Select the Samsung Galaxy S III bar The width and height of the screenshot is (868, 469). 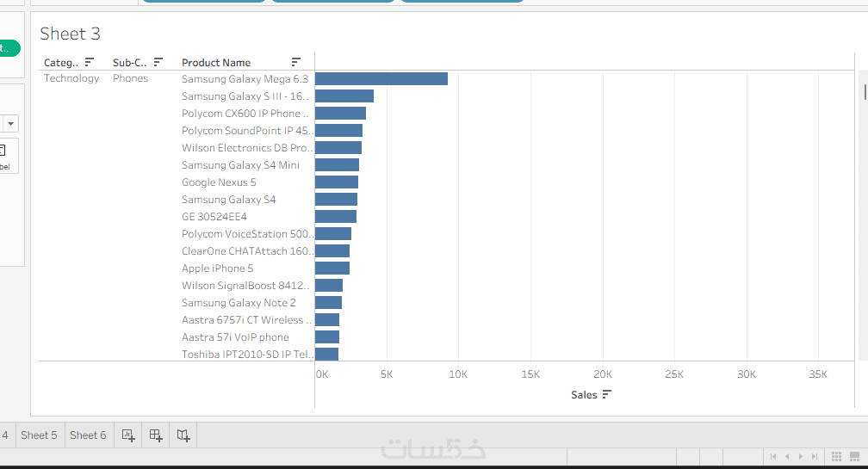coord(344,96)
